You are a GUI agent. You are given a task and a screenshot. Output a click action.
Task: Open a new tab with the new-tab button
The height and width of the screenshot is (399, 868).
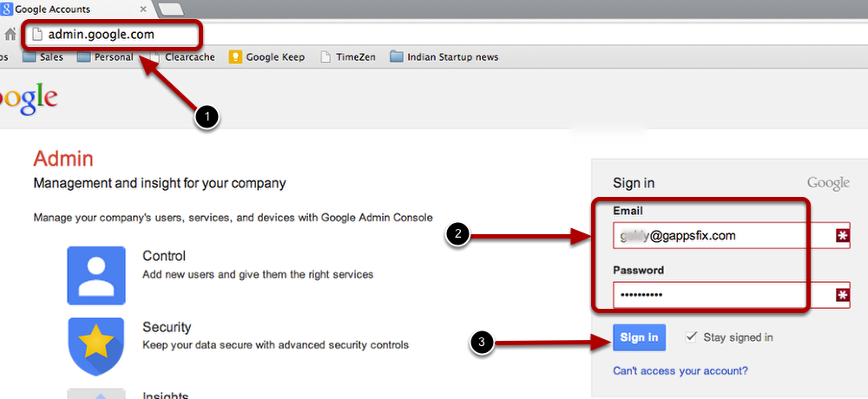(x=171, y=10)
